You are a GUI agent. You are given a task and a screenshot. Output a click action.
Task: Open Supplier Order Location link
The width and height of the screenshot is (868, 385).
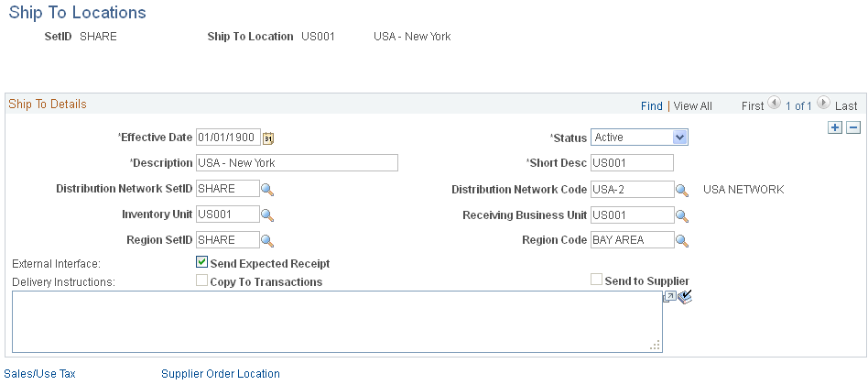221,373
